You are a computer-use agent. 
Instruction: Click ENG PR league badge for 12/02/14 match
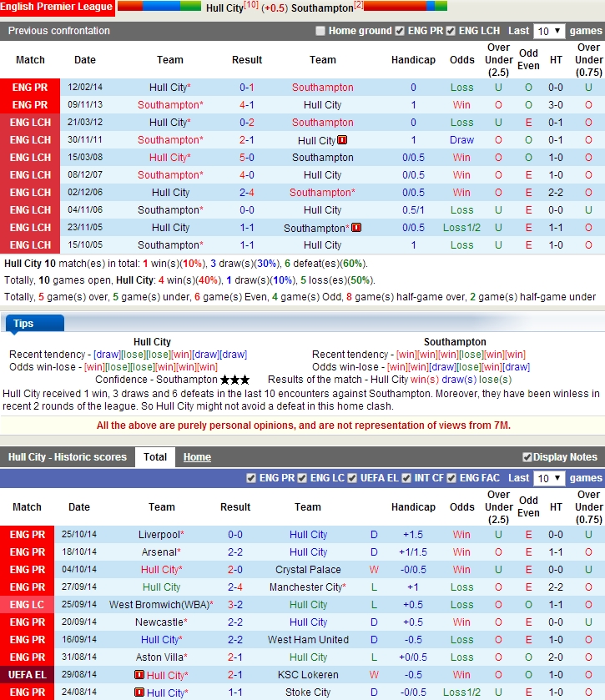point(30,88)
